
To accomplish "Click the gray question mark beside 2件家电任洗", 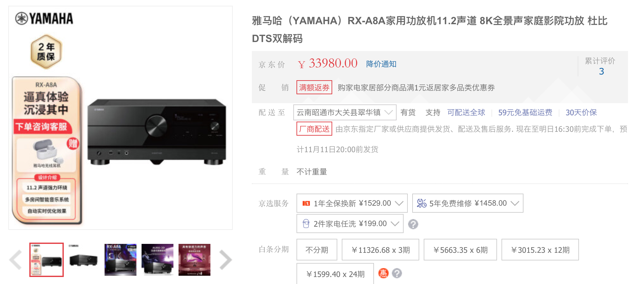I will coord(413,224).
